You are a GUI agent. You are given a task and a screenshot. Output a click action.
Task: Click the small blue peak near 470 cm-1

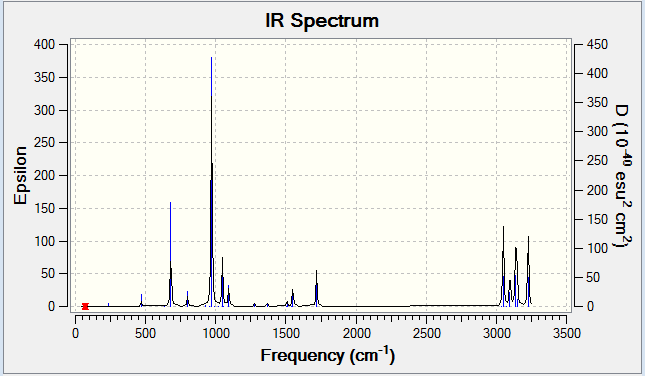click(142, 300)
